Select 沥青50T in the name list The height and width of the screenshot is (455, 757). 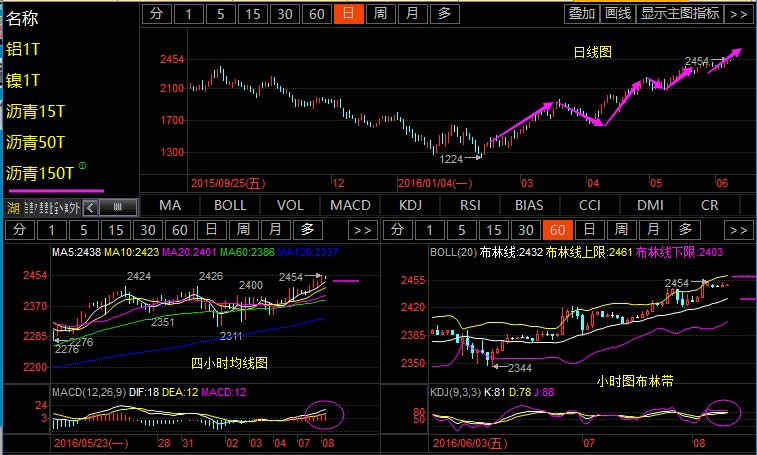35,142
